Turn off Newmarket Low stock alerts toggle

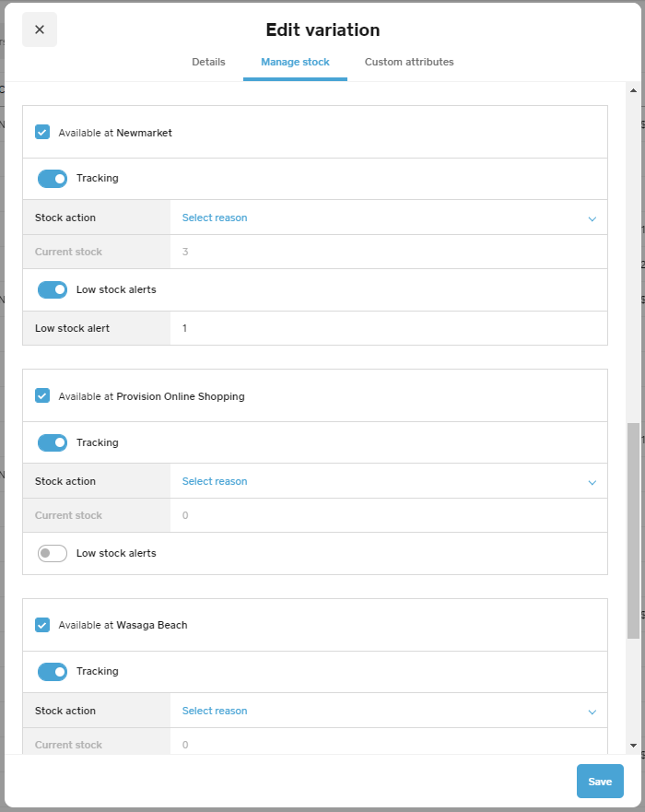click(x=53, y=289)
